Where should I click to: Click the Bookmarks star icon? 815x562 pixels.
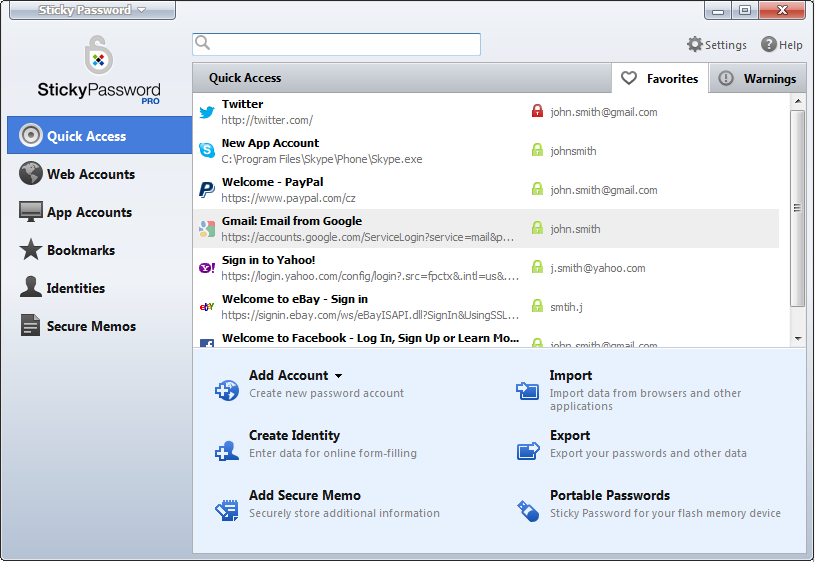(x=31, y=250)
